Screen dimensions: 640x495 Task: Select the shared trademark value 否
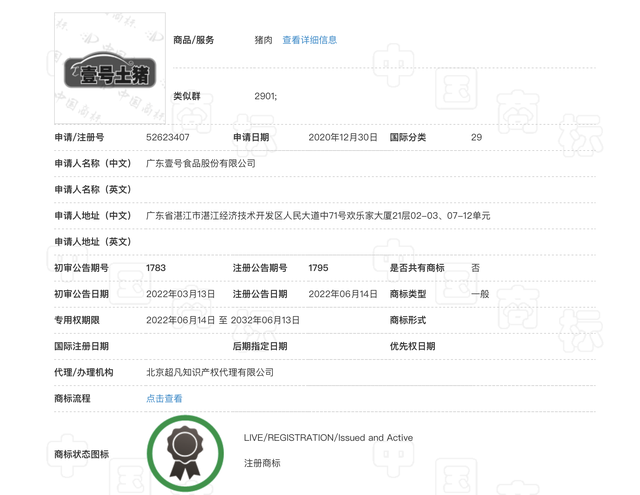click(476, 268)
